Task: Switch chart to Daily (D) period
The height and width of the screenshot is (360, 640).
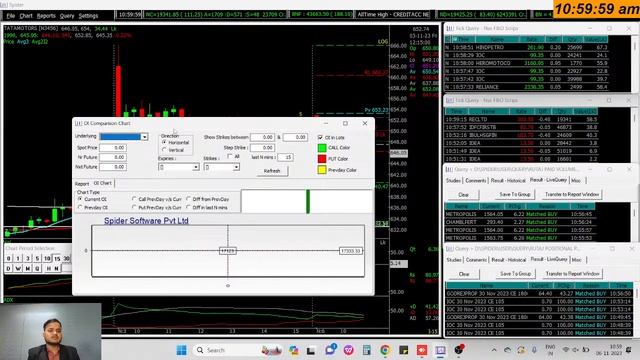Action: click(8, 269)
